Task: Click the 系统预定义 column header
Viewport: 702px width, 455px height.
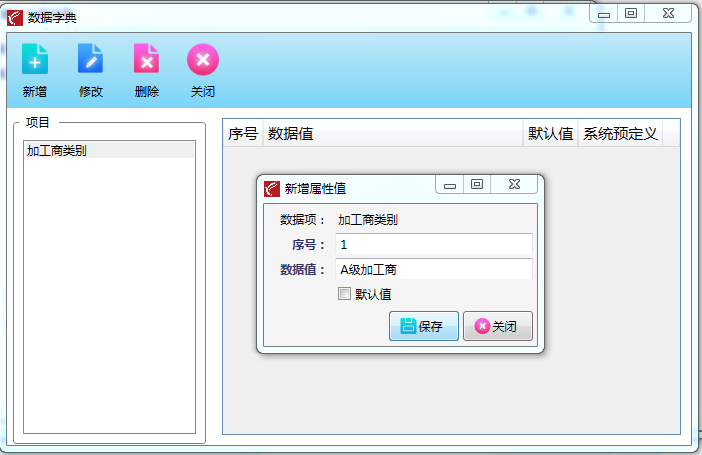Action: pyautogui.click(x=621, y=133)
